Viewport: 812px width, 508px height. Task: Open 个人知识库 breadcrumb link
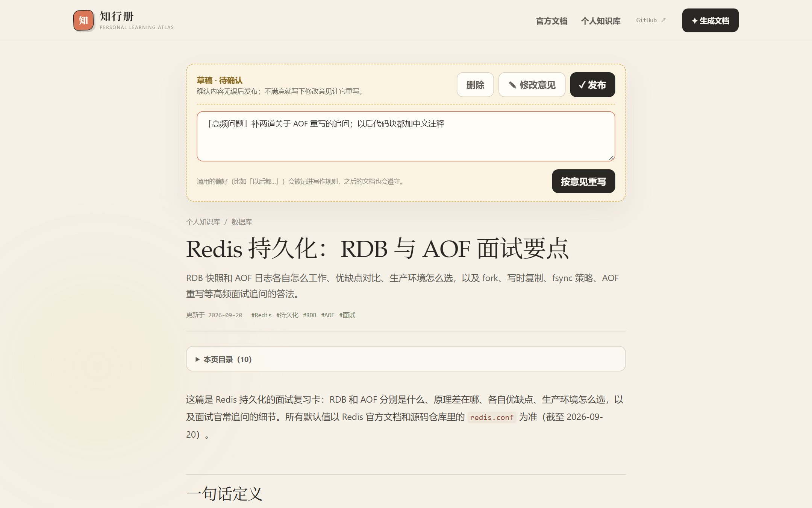(x=203, y=222)
